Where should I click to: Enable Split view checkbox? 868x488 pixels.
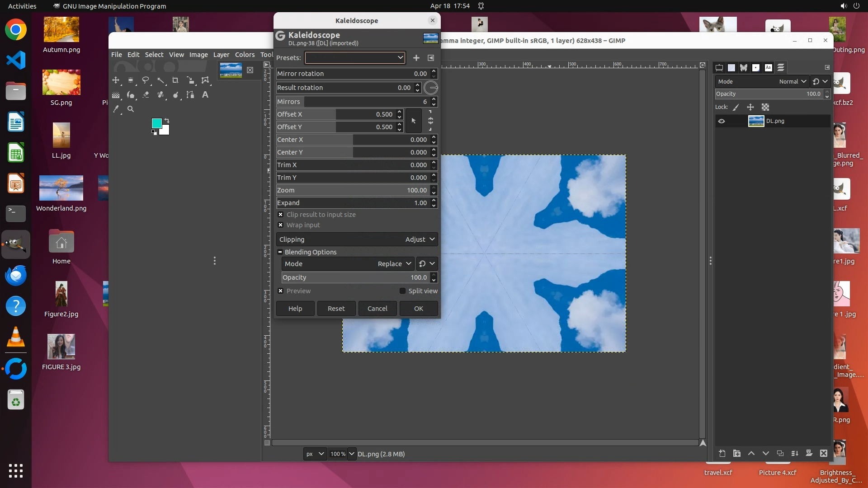(x=402, y=291)
